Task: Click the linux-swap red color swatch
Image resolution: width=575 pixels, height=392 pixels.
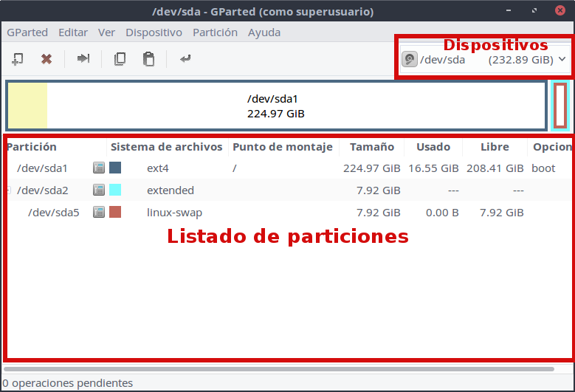Action: pyautogui.click(x=115, y=213)
